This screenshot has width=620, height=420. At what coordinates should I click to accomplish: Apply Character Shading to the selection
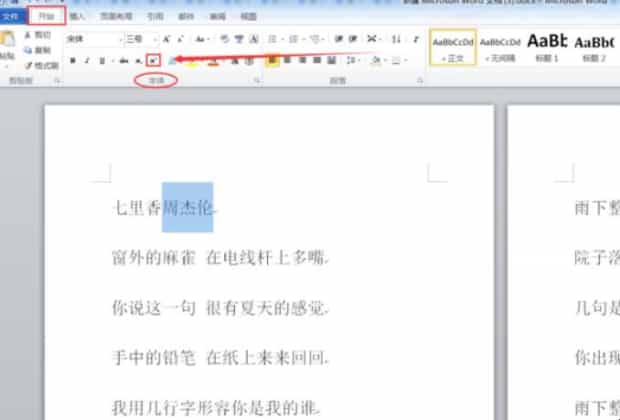pos(235,61)
